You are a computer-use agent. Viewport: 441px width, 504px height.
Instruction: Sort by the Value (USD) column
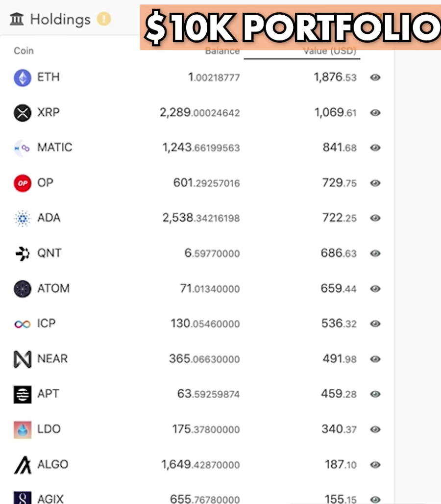[x=330, y=51]
